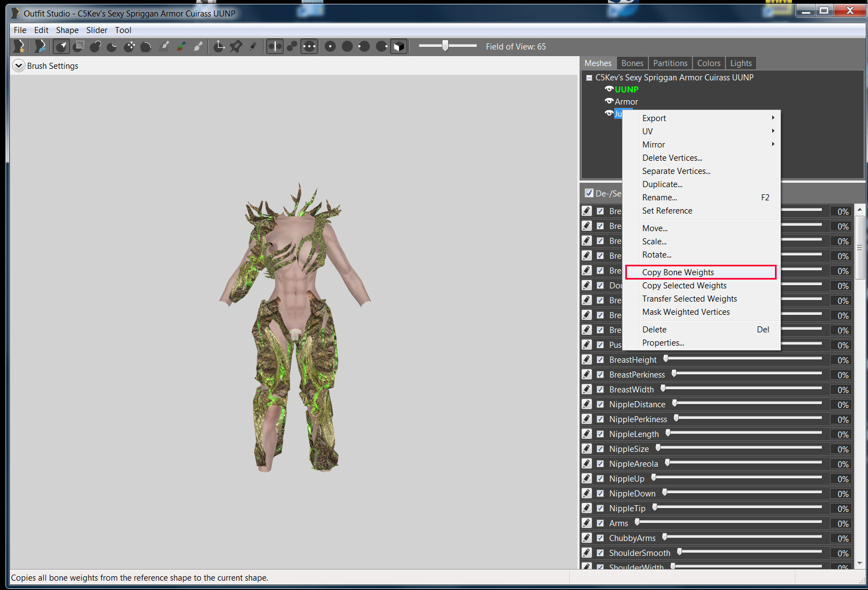The image size is (868, 590).
Task: Click the Field of View slider handle
Action: pos(445,46)
